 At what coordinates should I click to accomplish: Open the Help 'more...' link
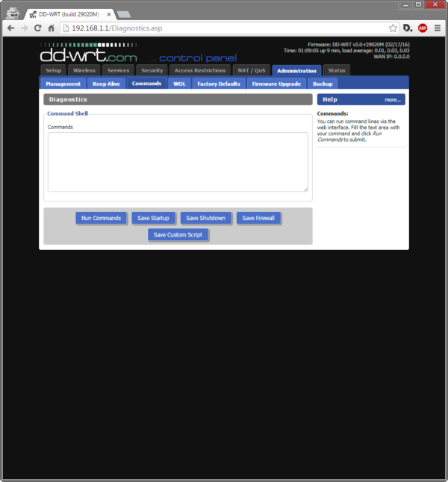[393, 99]
